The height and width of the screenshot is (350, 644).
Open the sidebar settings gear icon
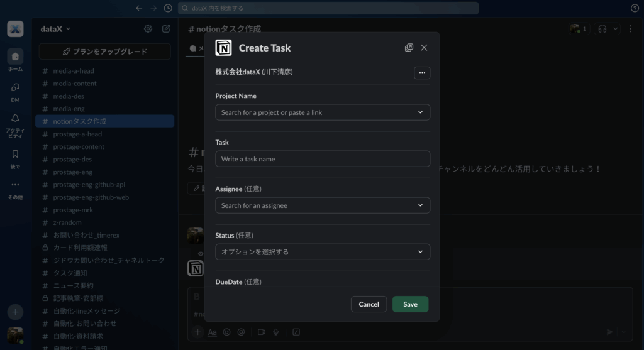(x=148, y=29)
